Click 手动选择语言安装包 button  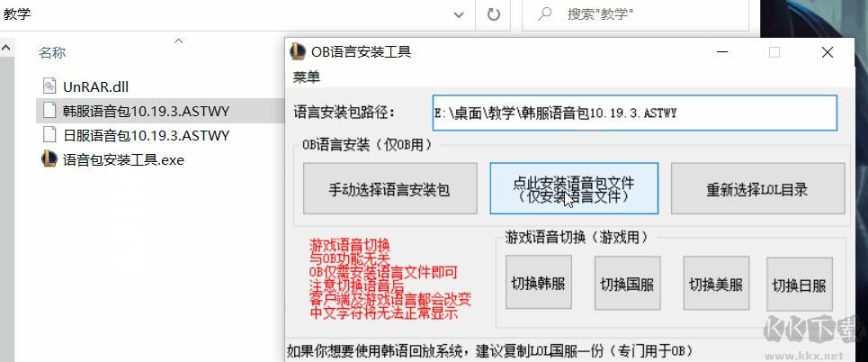389,188
